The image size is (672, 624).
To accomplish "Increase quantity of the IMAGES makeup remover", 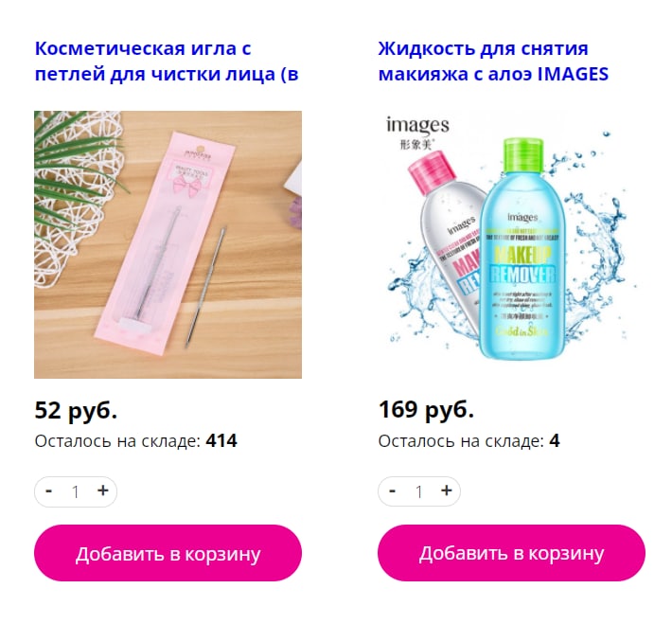I will coord(447,490).
